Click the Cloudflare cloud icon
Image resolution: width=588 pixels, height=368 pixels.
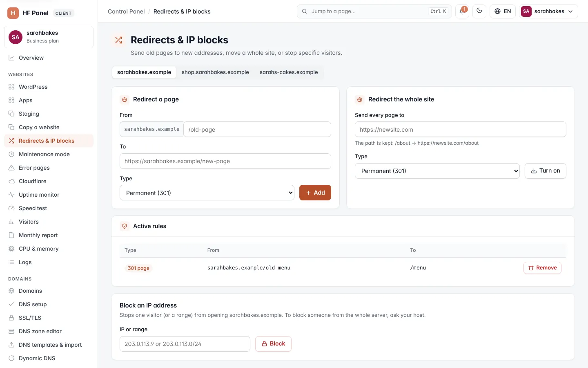click(11, 181)
